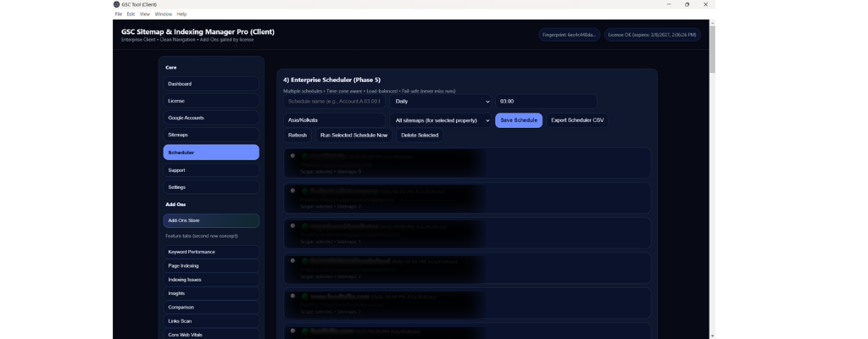
Task: Click the GSC Tool app icon in title bar
Action: [117, 4]
